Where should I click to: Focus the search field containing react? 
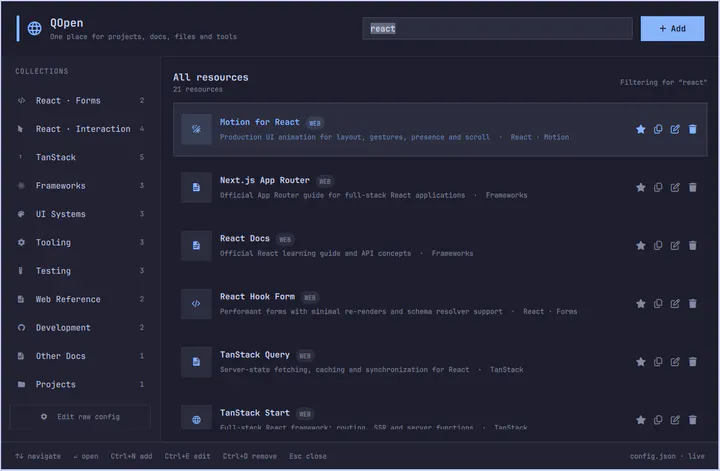point(497,28)
